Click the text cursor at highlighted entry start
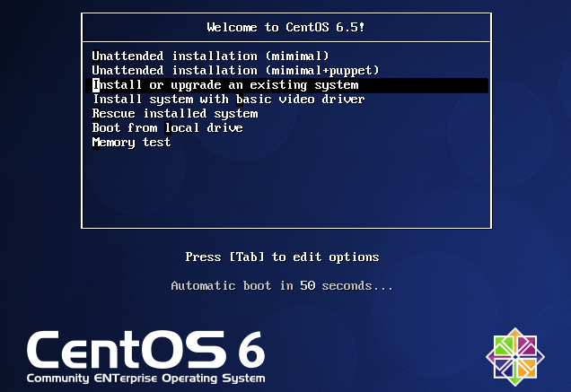Image resolution: width=571 pixels, height=392 pixels. click(x=95, y=85)
